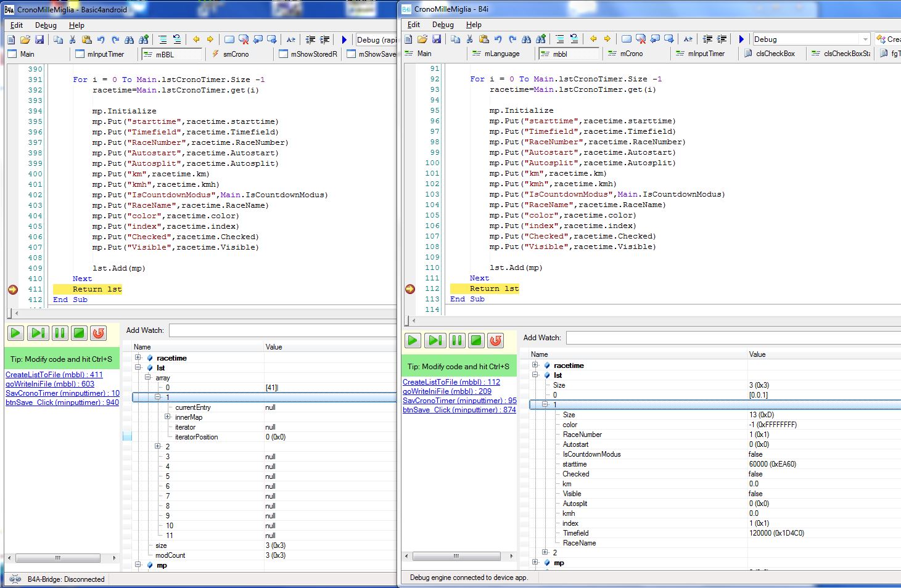Click Continue (play) in B4A debugger
901x588 pixels.
coord(16,333)
